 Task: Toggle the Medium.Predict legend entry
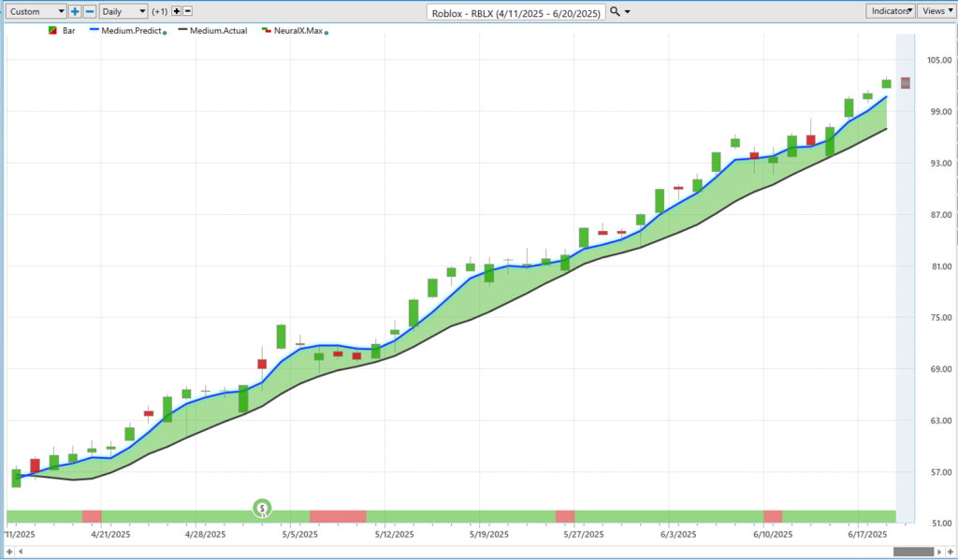click(x=126, y=31)
